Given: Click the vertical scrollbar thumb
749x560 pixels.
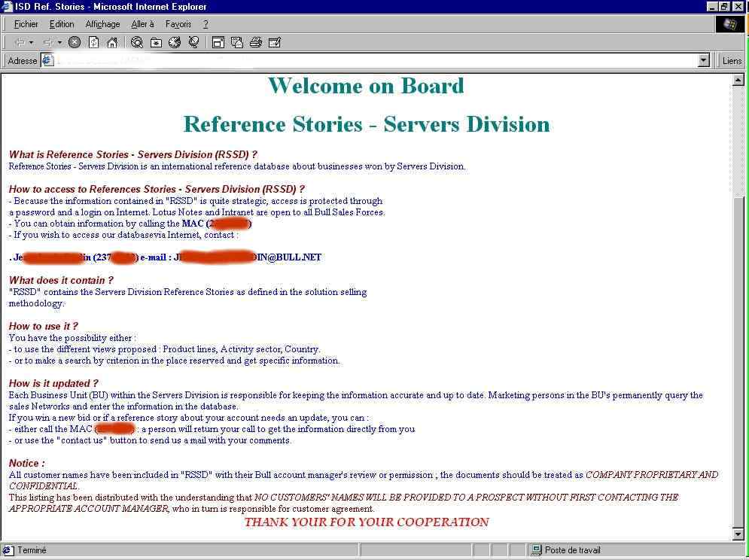Looking at the screenshot, I should [738, 361].
